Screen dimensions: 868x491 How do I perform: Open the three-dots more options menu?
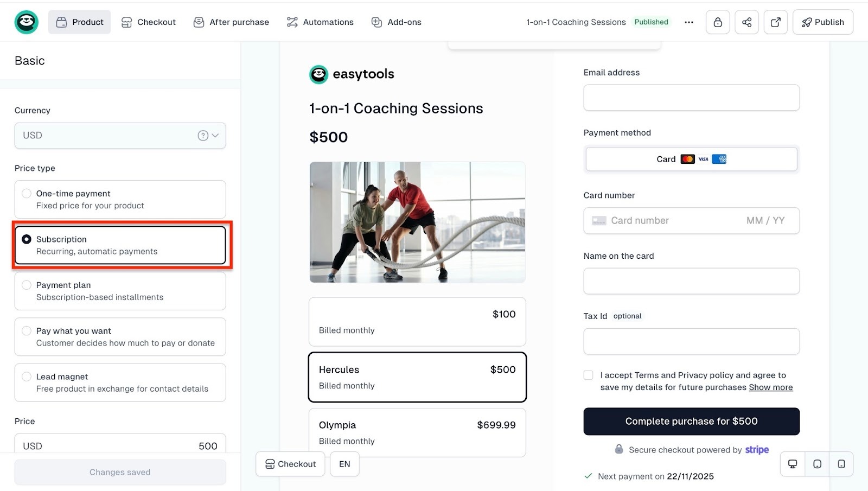[x=688, y=22]
